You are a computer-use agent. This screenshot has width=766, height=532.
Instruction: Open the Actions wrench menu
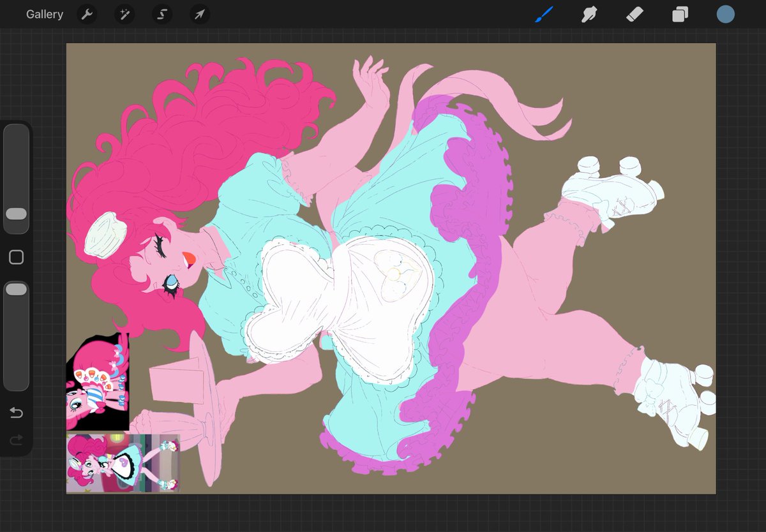(x=87, y=14)
